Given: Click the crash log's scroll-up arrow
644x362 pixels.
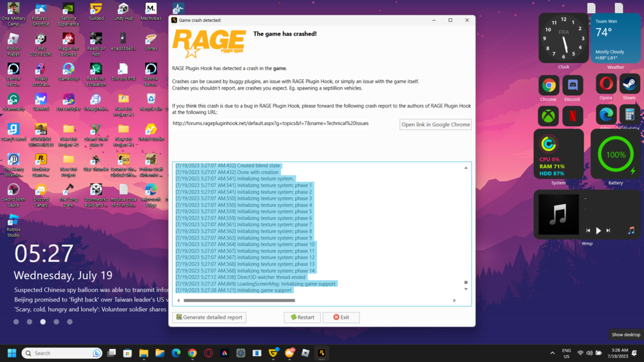Looking at the screenshot, I should point(466,167).
